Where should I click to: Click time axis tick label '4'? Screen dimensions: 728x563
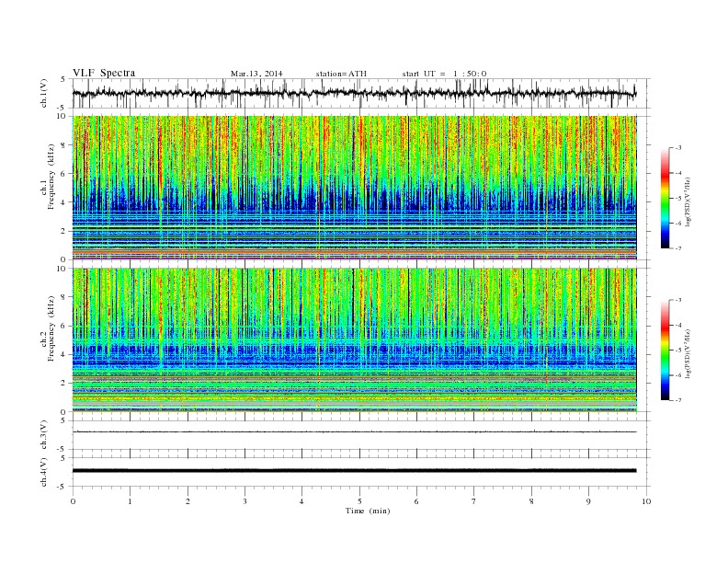[301, 501]
